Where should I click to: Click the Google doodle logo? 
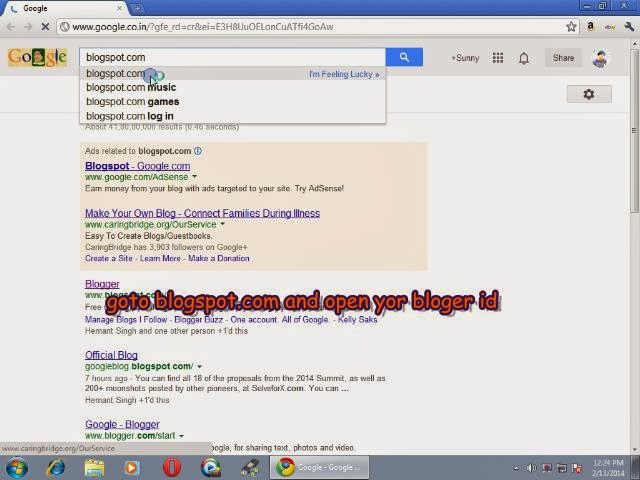(x=37, y=57)
